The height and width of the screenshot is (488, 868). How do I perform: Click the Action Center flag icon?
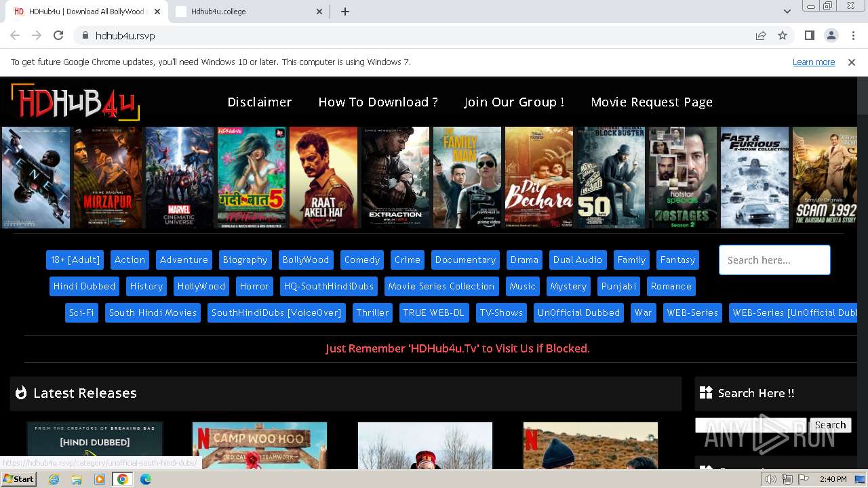(804, 479)
